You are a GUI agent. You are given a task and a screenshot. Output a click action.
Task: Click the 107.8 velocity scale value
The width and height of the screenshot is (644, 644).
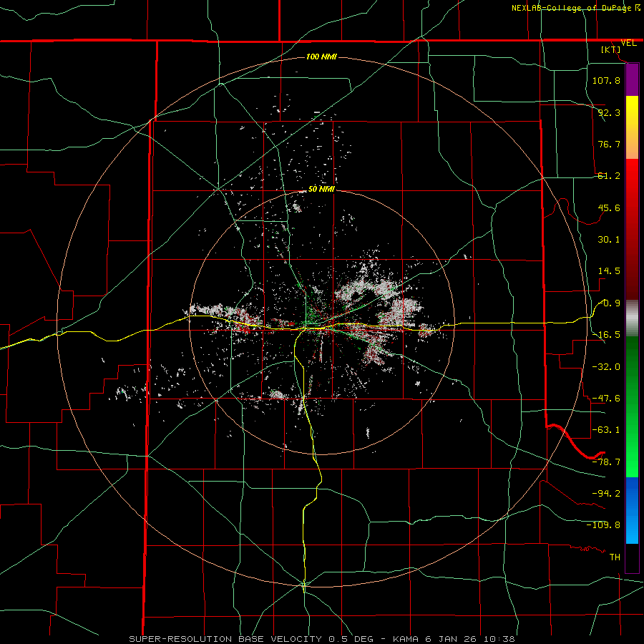pyautogui.click(x=606, y=80)
